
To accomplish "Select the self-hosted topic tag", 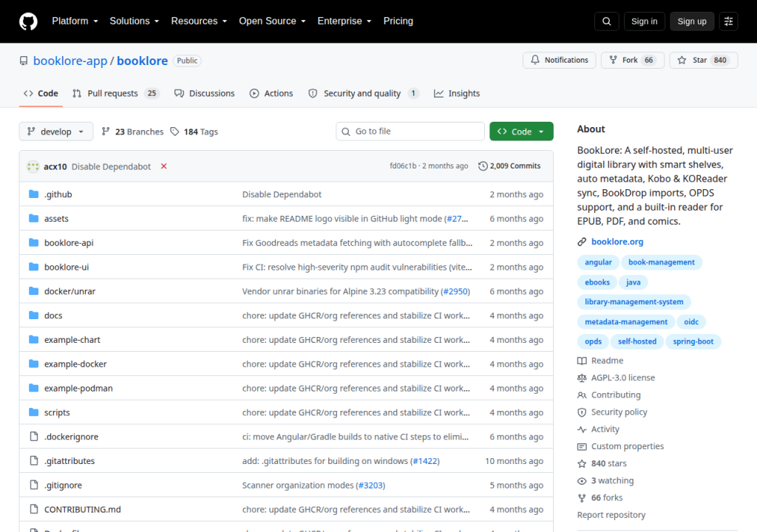I will click(x=637, y=341).
